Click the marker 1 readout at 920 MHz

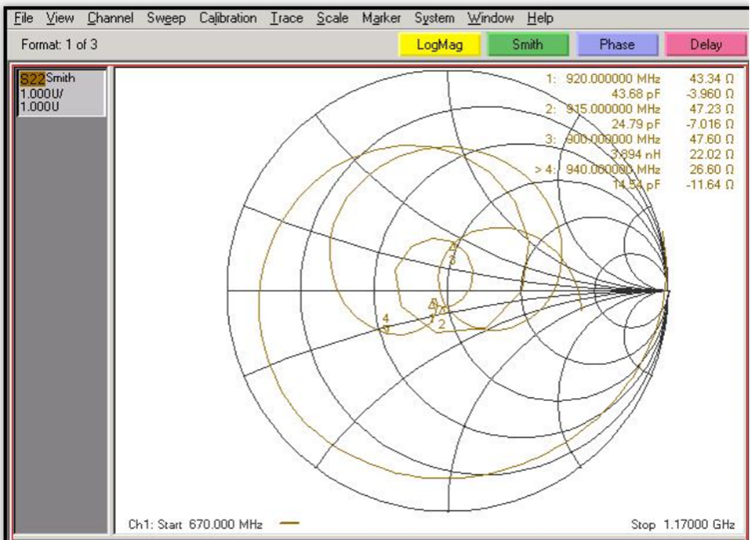tap(603, 78)
